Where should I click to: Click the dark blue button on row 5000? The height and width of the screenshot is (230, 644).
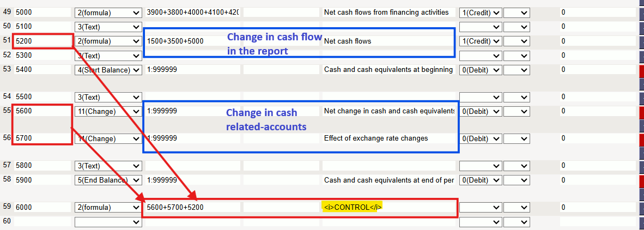[x=641, y=13]
